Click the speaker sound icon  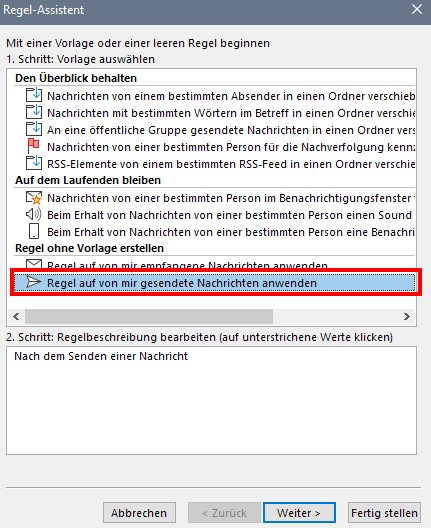click(x=34, y=214)
